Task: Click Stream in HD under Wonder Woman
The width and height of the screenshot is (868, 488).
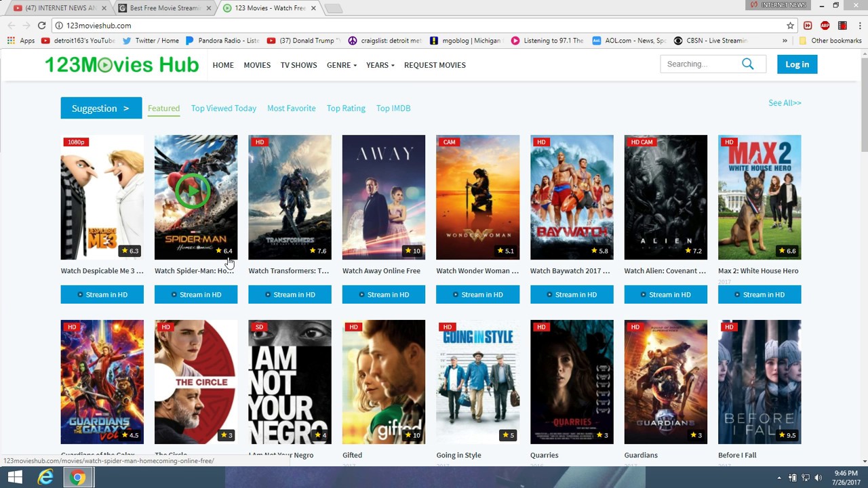Action: [477, 294]
